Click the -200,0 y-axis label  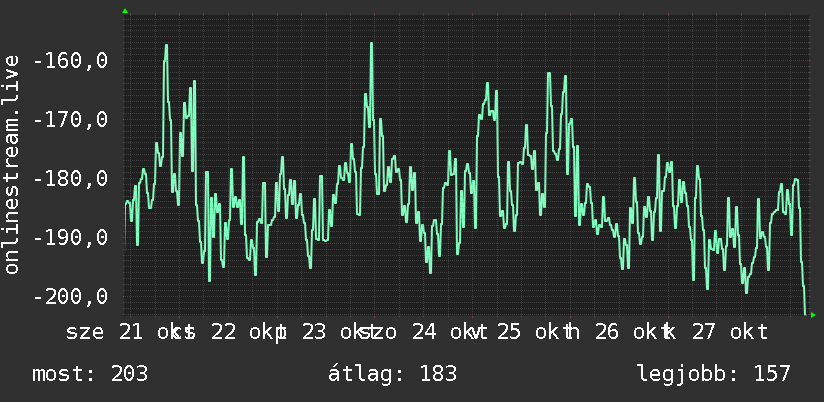point(70,296)
